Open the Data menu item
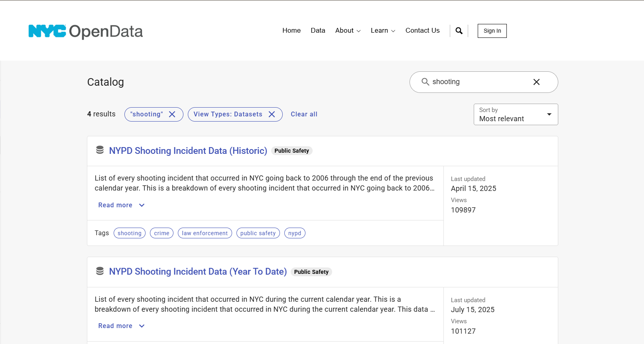 pos(318,30)
